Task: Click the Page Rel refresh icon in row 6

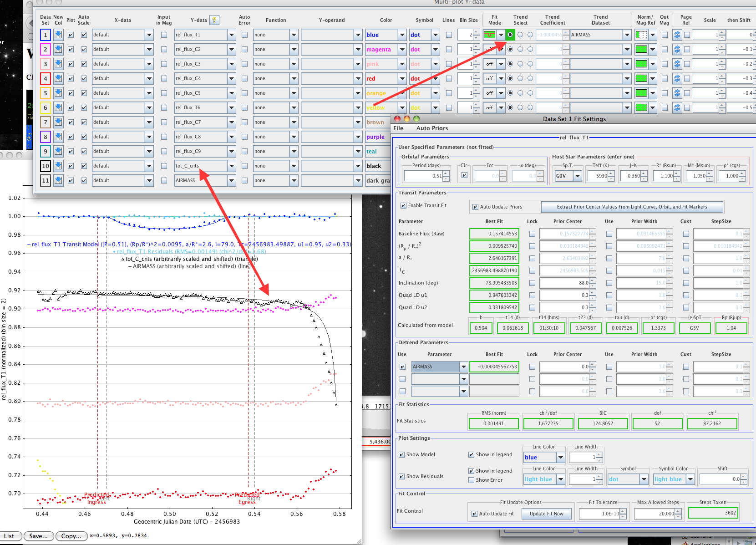Action: [677, 107]
